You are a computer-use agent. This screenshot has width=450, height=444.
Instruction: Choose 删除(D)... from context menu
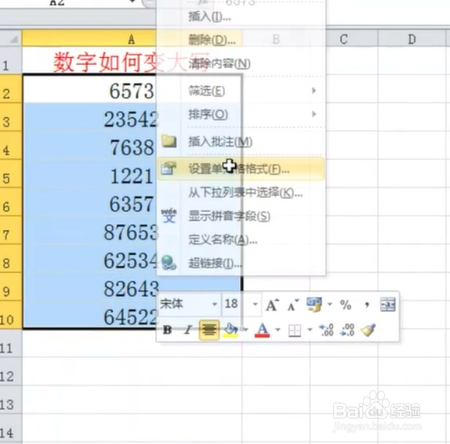[x=240, y=40]
